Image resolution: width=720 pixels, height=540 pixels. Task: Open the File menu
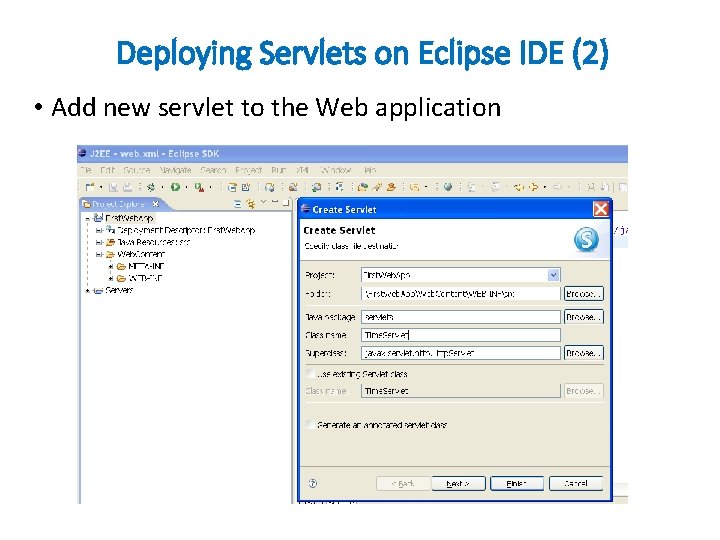tap(85, 170)
